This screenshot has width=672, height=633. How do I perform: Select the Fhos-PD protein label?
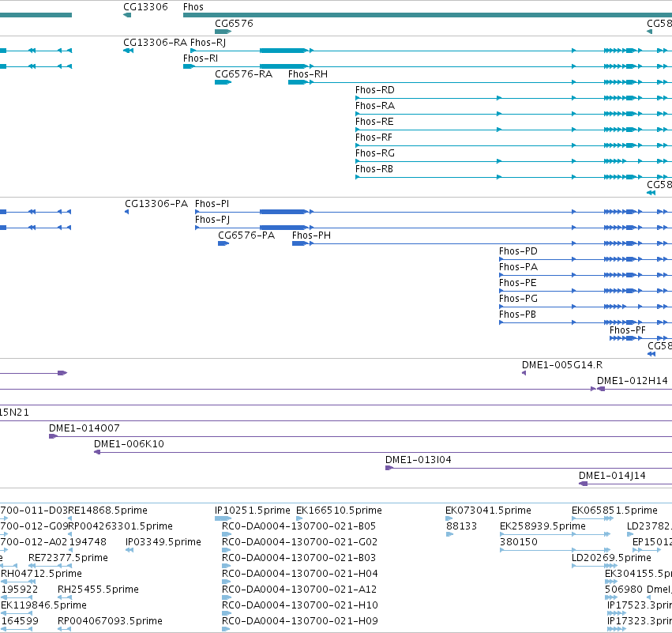[x=518, y=251]
